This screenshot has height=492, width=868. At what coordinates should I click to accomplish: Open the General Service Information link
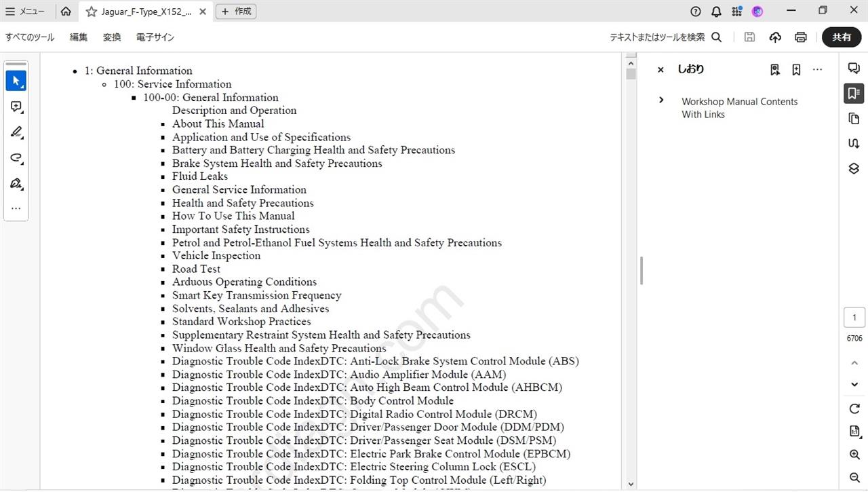(239, 189)
